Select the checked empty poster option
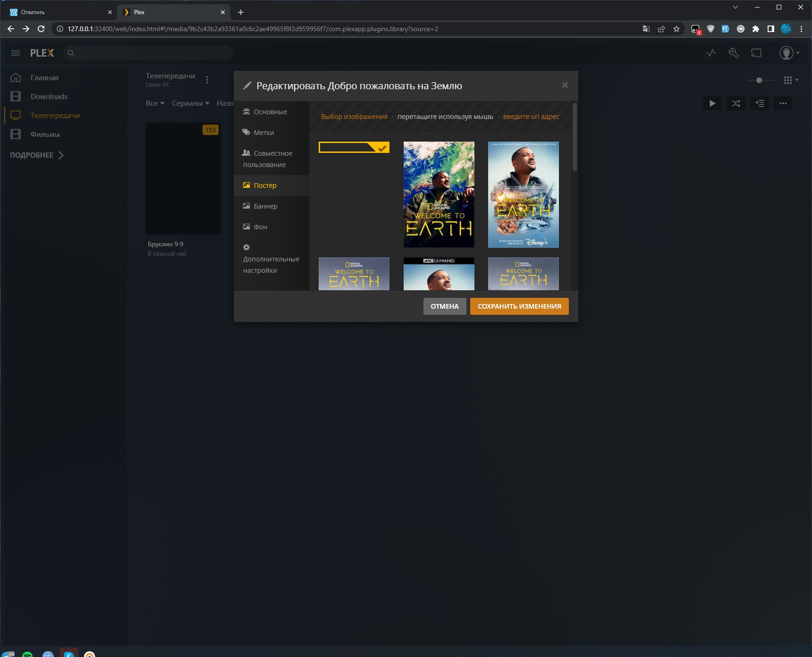 [x=354, y=147]
